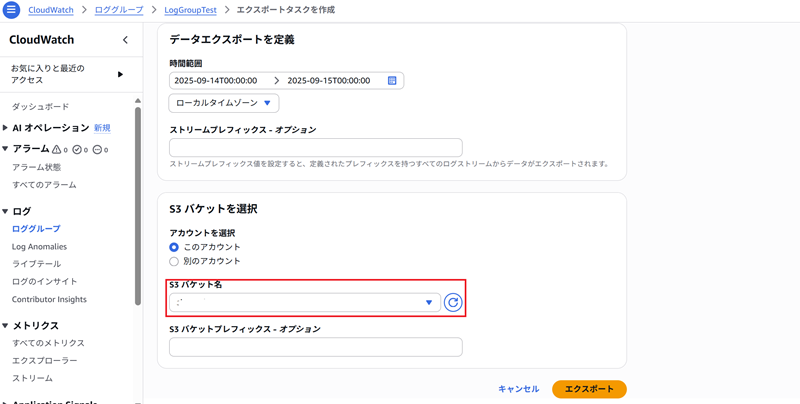Collapse the CloudWatch sidebar with chevron
The height and width of the screenshot is (404, 800).
coord(125,40)
